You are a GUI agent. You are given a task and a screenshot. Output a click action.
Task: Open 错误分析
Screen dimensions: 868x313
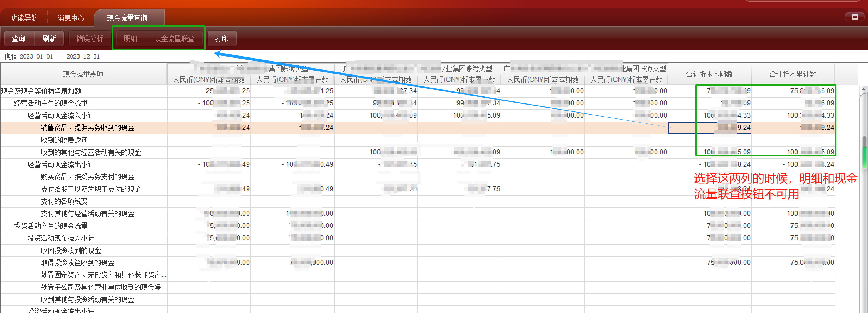point(90,38)
